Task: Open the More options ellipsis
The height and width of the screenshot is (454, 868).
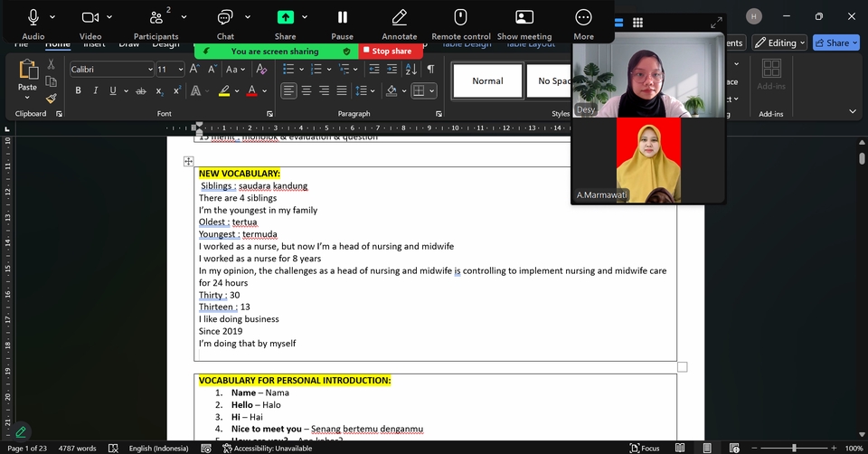Action: tap(583, 17)
